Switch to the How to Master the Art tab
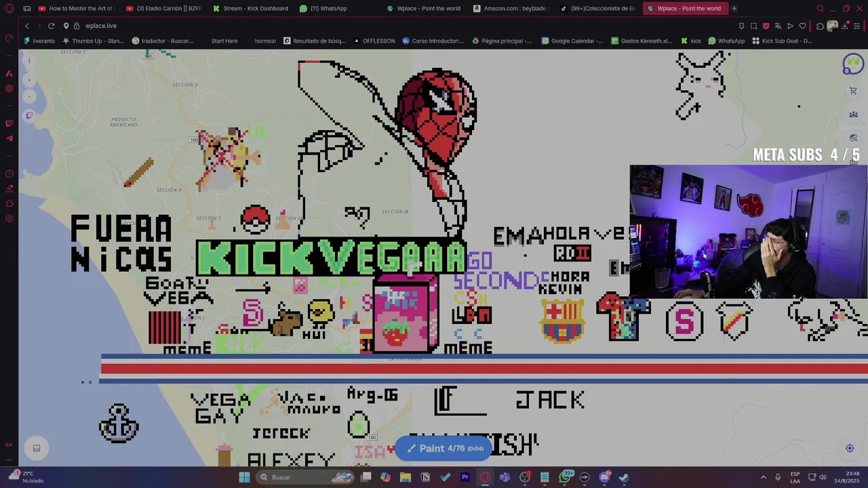Viewport: 868px width, 488px height. tap(77, 8)
